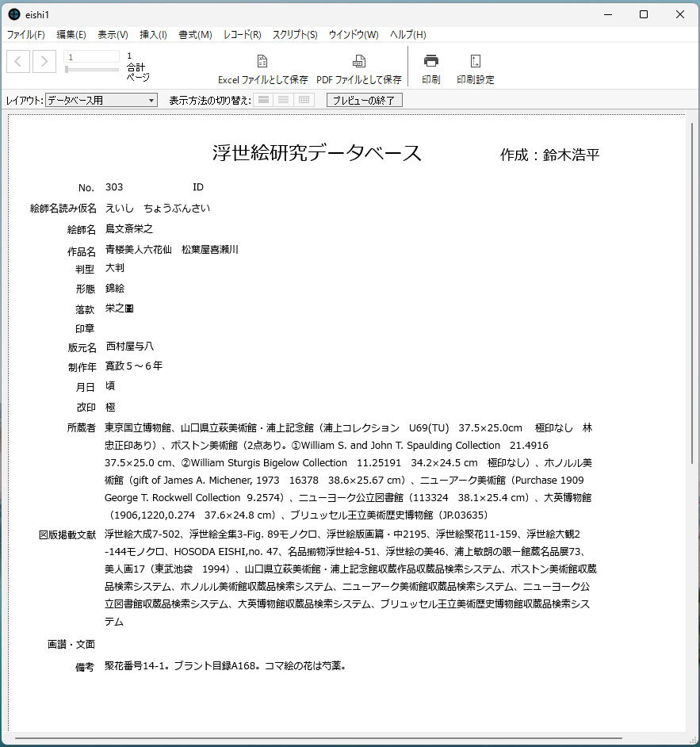Click the No. value 303

[x=114, y=187]
